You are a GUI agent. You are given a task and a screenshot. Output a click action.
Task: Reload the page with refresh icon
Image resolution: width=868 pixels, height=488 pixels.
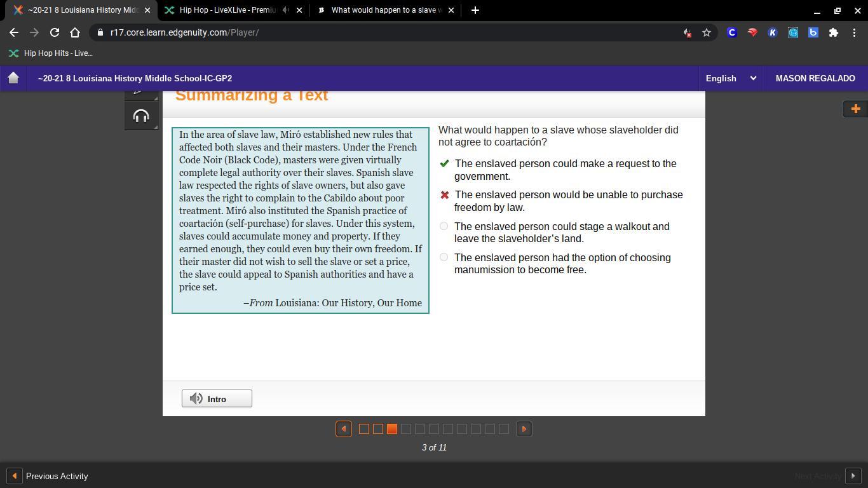(x=55, y=32)
